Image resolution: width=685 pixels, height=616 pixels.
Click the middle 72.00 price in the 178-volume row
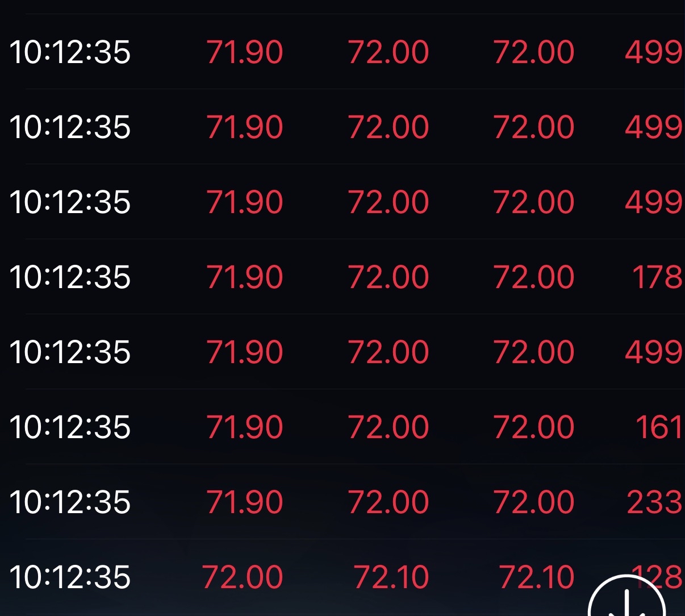[x=389, y=277]
